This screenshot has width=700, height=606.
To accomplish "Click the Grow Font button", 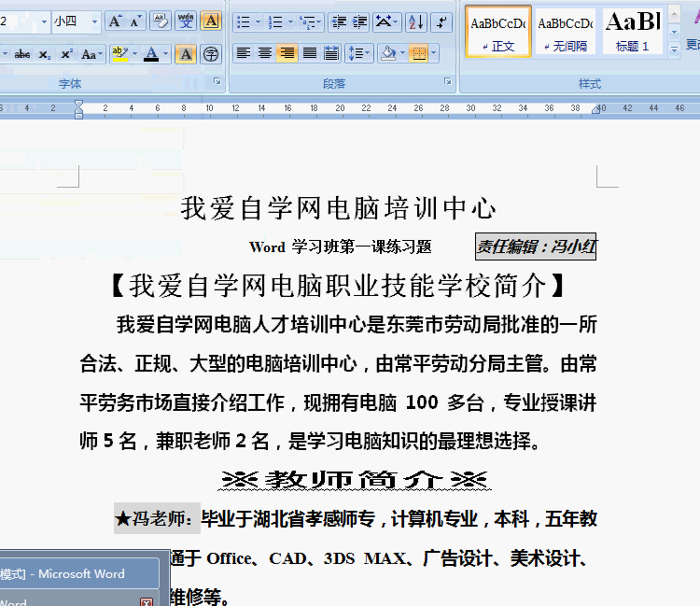I will (x=115, y=21).
